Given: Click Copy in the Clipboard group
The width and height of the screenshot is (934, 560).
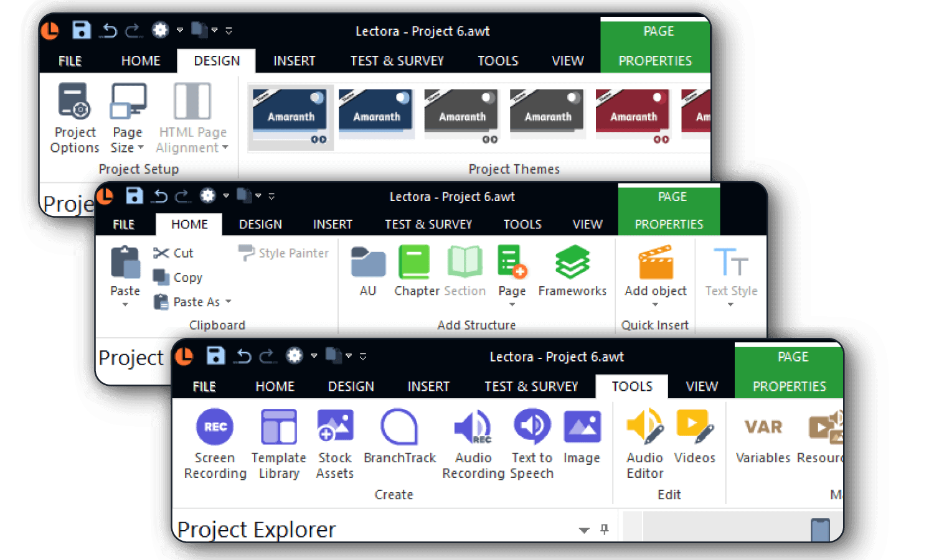Looking at the screenshot, I should point(178,278).
